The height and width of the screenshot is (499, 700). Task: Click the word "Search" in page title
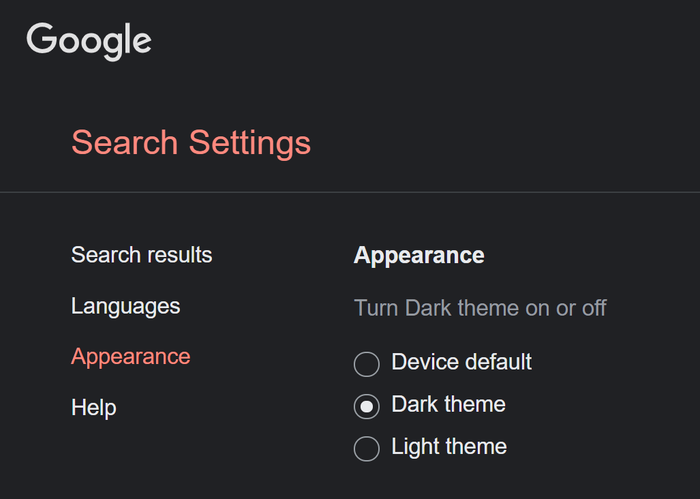[x=126, y=143]
